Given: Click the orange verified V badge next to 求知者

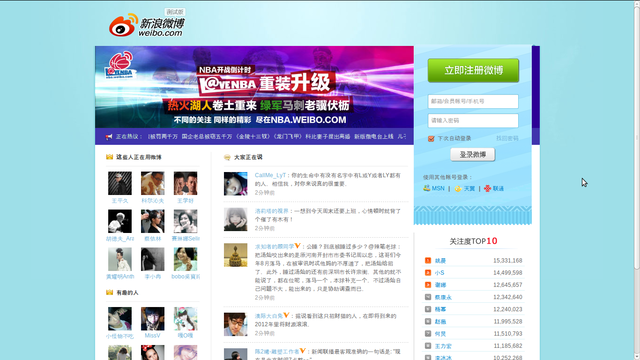Looking at the screenshot, I should [x=298, y=246].
